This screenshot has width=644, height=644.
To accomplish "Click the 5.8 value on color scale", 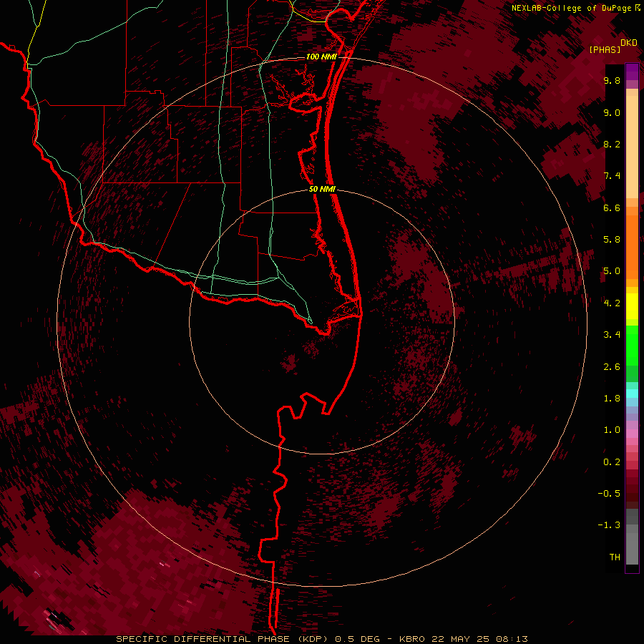I will click(x=612, y=240).
